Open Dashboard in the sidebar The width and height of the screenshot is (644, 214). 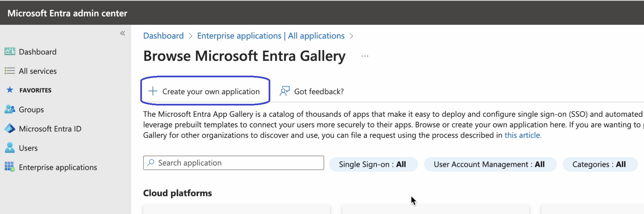coord(38,52)
